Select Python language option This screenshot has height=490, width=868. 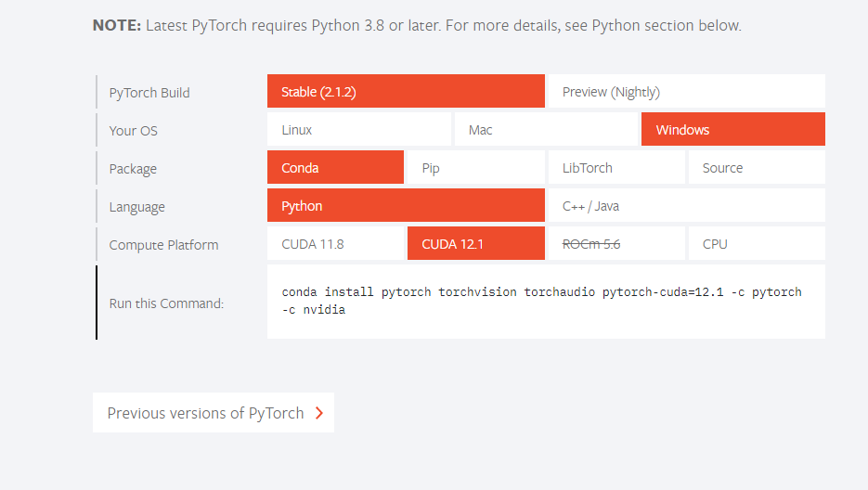click(x=406, y=206)
